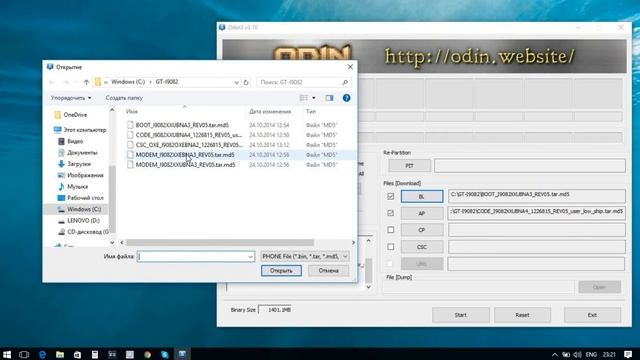The image size is (640, 360).
Task: Sort by the Имя column header
Action: pyautogui.click(x=132, y=111)
